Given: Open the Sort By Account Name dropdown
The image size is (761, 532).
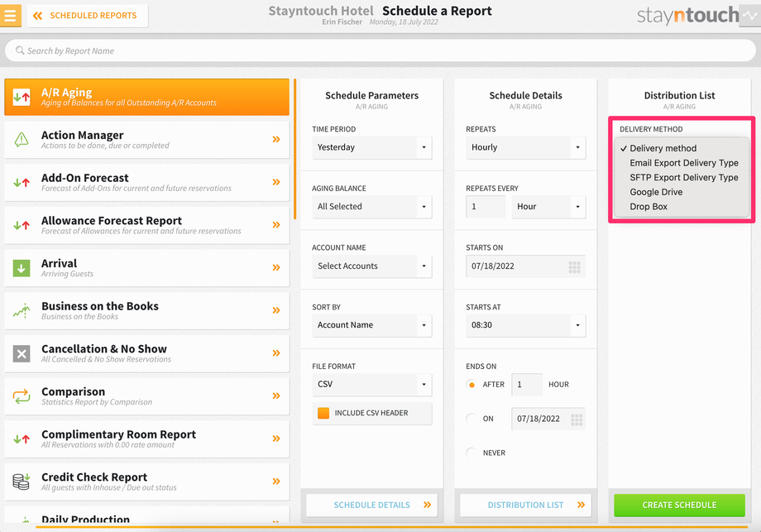Looking at the screenshot, I should [371, 325].
